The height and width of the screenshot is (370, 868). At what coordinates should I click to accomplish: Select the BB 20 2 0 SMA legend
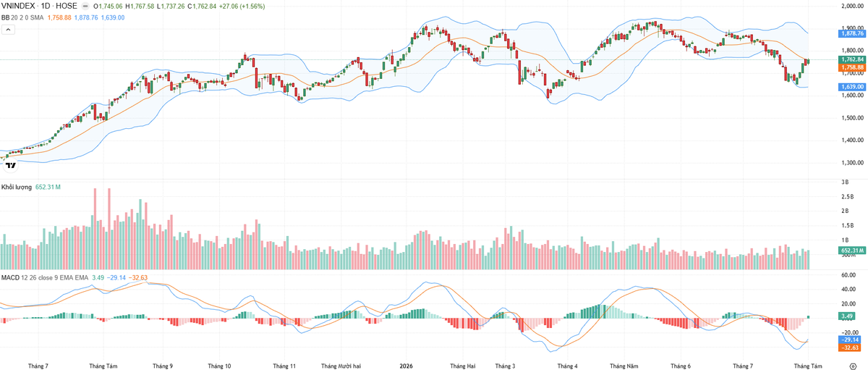(22, 17)
